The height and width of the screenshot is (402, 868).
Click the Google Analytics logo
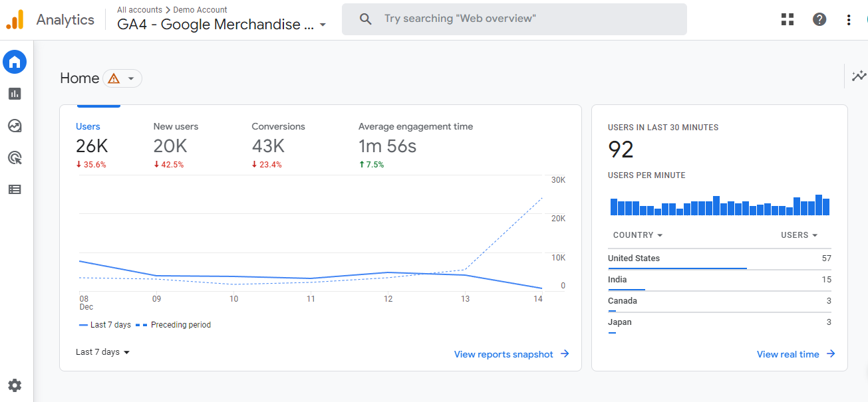tap(15, 19)
